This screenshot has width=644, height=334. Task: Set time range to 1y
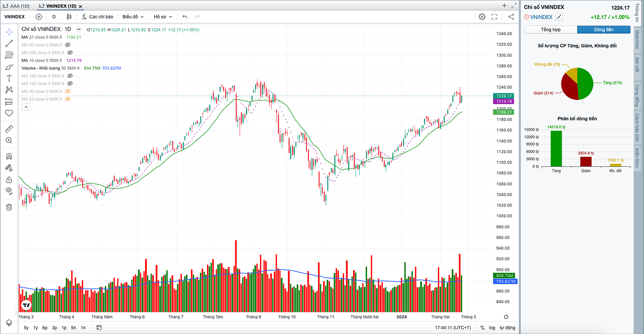(x=36, y=328)
